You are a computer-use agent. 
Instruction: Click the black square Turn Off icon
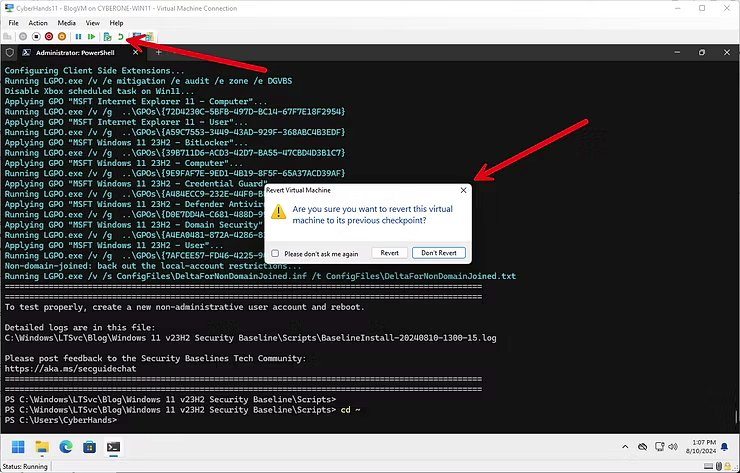36,36
